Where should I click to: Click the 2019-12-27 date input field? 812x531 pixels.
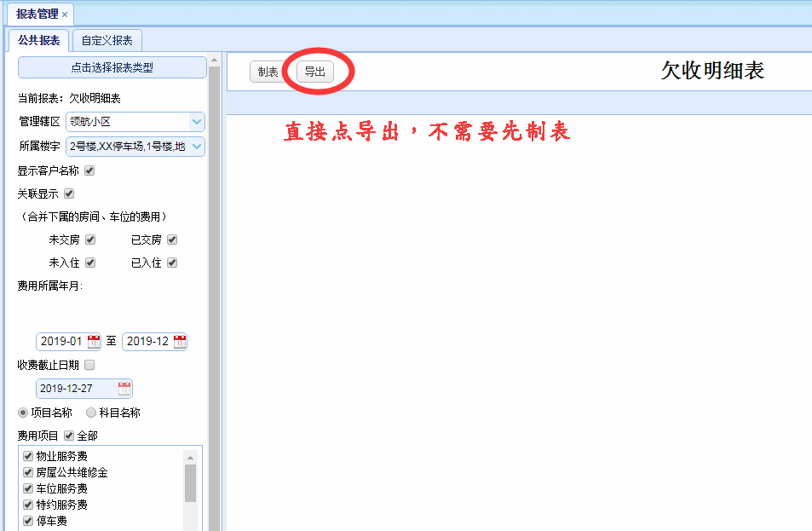(x=78, y=389)
